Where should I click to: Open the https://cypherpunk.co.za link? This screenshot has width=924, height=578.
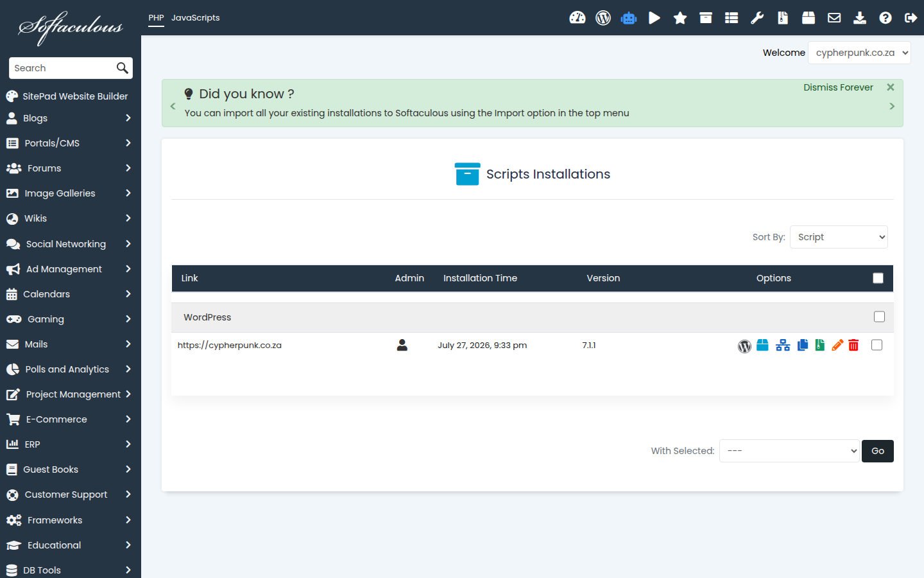pyautogui.click(x=230, y=345)
